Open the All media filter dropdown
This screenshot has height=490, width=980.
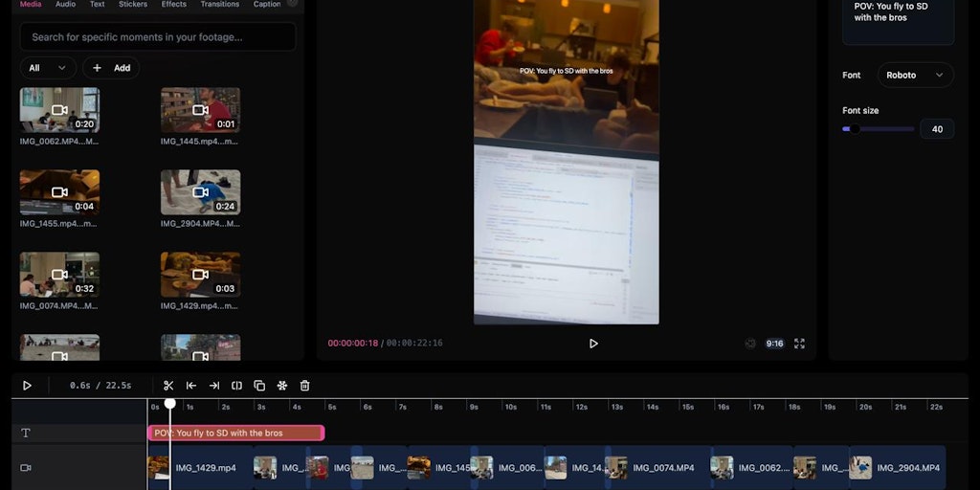coord(48,68)
